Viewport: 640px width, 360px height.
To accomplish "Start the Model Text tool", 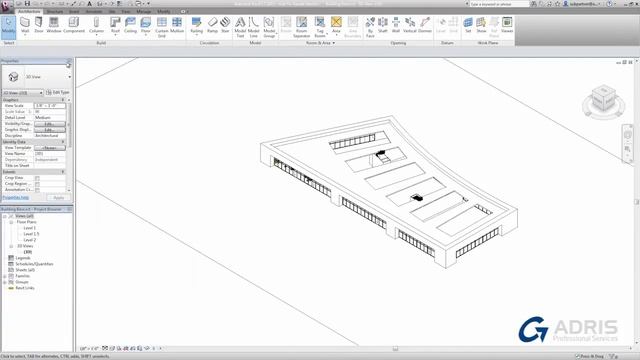I will point(240,27).
